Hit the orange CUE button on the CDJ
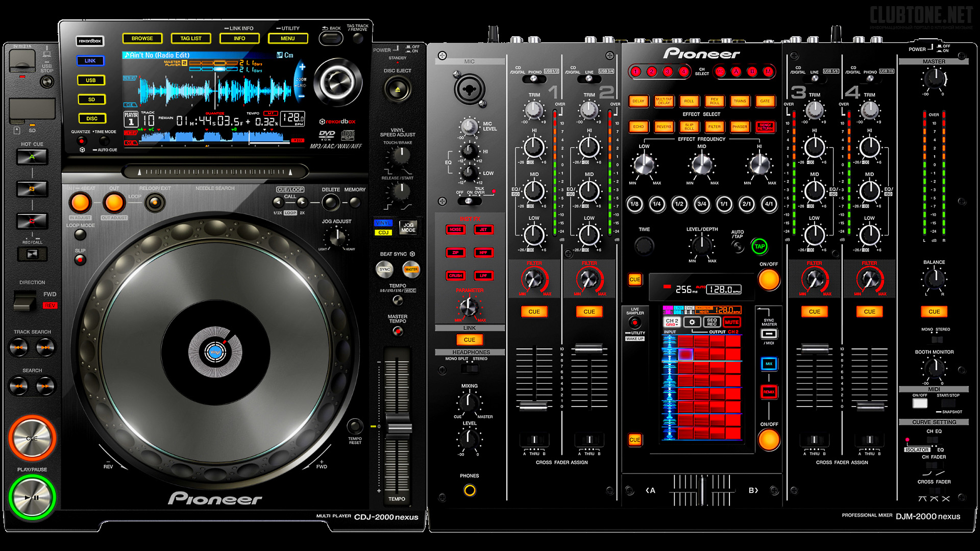Screen dimensions: 980x551 [x=32, y=438]
